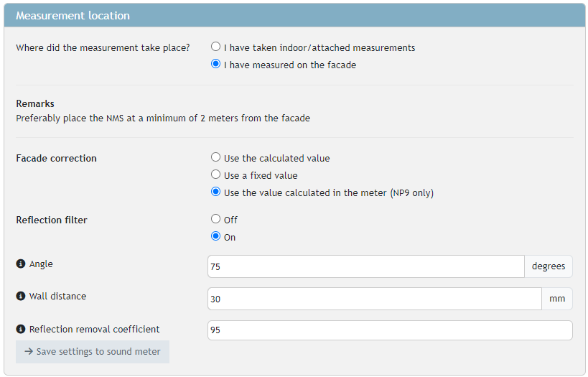Click the Facade correction label
This screenshot has width=588, height=377.
[x=56, y=158]
